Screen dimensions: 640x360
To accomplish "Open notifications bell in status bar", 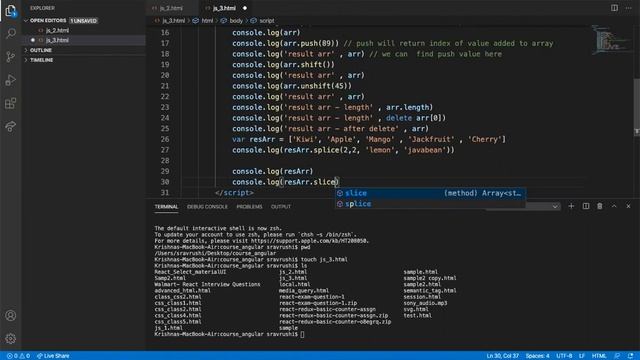I will coord(631,356).
